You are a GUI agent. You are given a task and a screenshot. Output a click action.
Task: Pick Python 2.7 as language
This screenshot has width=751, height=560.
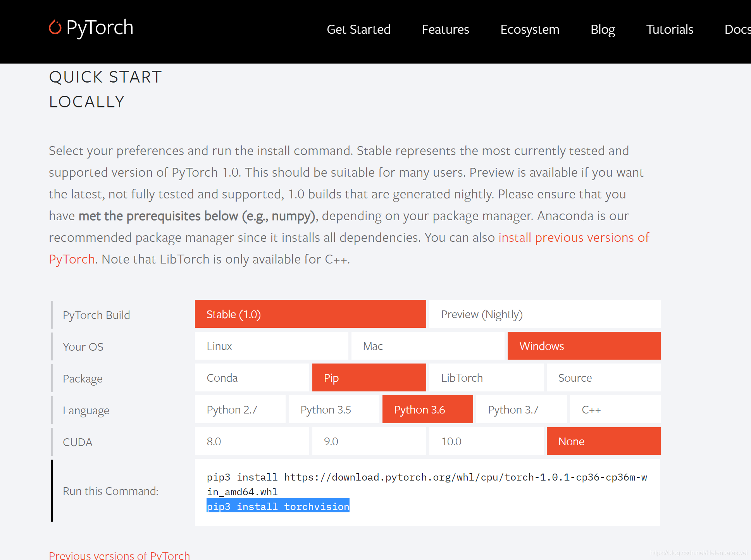240,409
